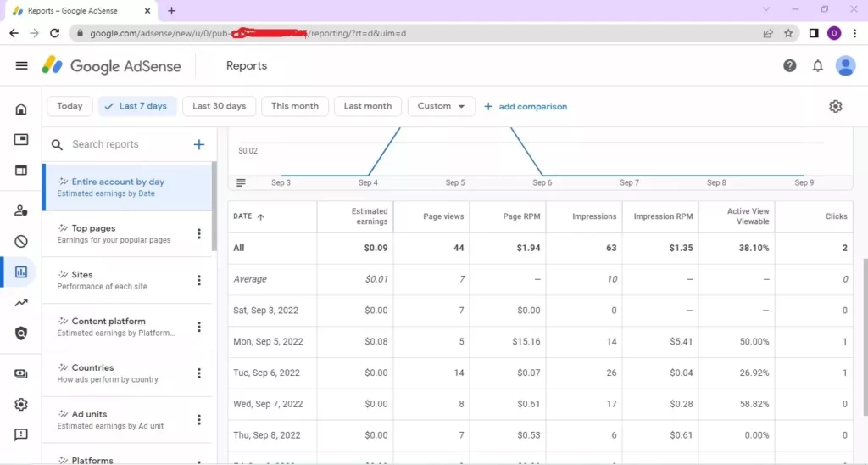Open the tab search chevron in title bar

tap(766, 9)
